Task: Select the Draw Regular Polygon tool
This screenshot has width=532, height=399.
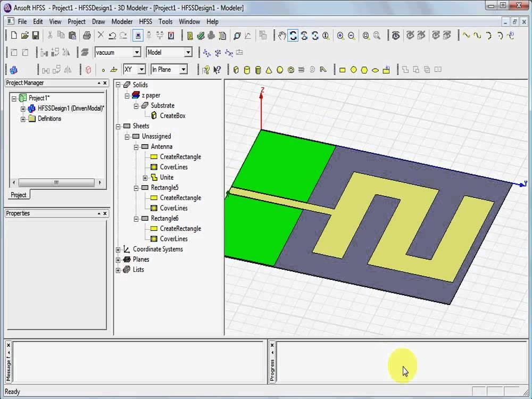Action: pos(364,70)
